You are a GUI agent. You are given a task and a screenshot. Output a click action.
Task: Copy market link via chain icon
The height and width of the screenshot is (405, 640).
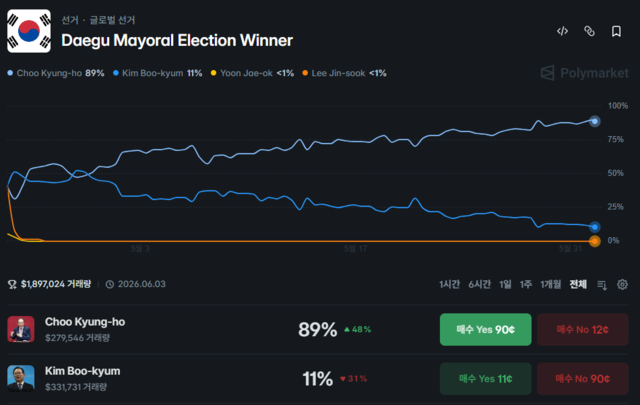(x=589, y=31)
